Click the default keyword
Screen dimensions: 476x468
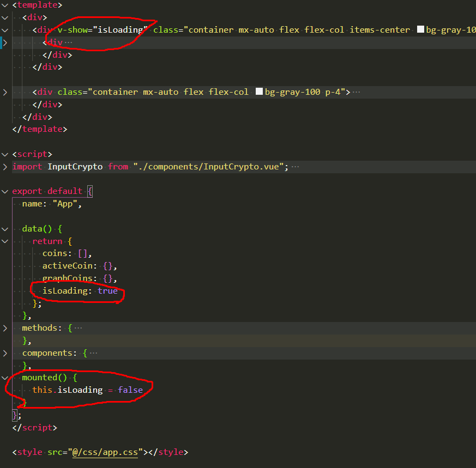[x=65, y=191]
